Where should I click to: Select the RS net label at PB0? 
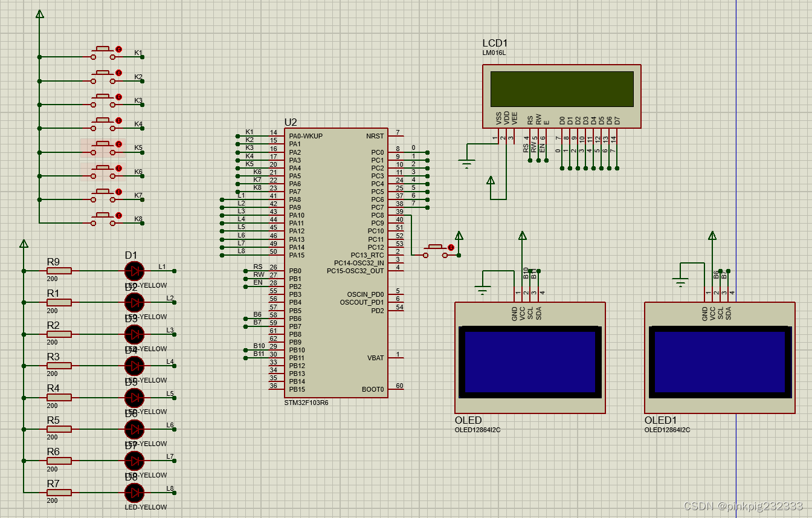(x=258, y=267)
